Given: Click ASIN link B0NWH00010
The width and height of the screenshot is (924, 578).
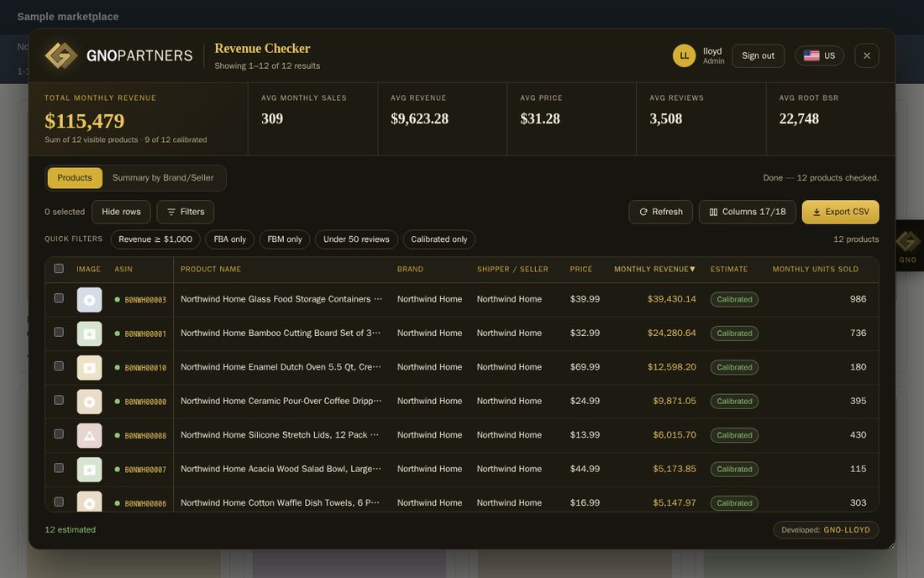Looking at the screenshot, I should 145,368.
